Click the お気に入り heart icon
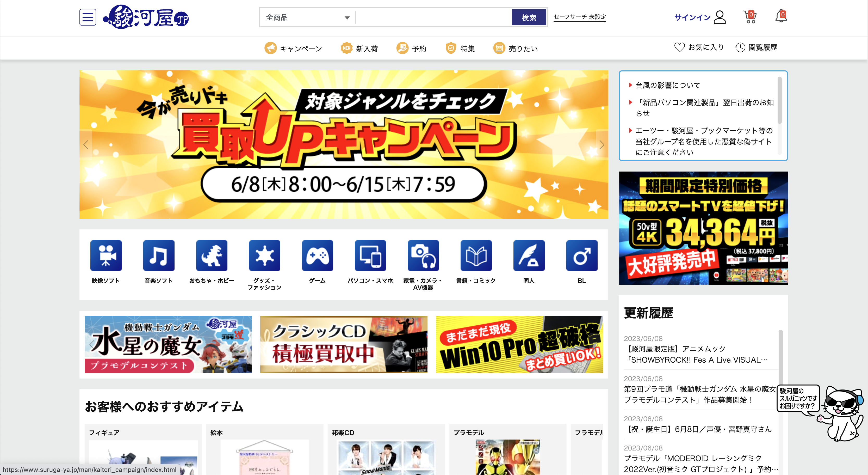Screen dimensions: 868x475 679,47
